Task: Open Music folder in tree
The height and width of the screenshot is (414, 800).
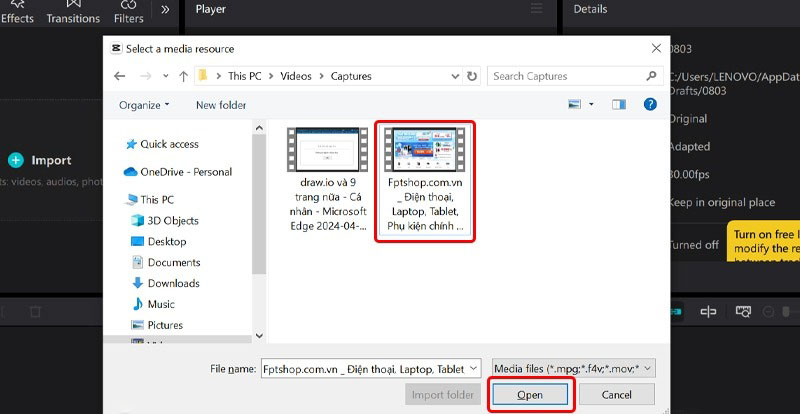Action: [x=153, y=304]
